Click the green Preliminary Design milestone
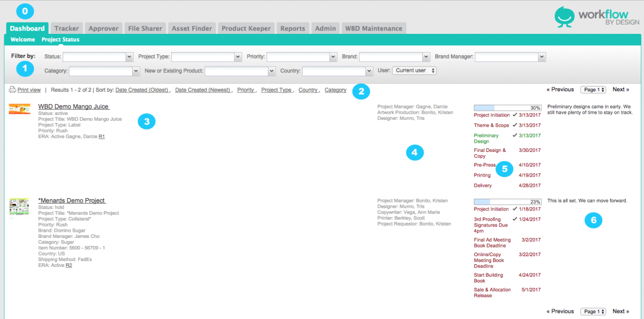 pos(486,139)
